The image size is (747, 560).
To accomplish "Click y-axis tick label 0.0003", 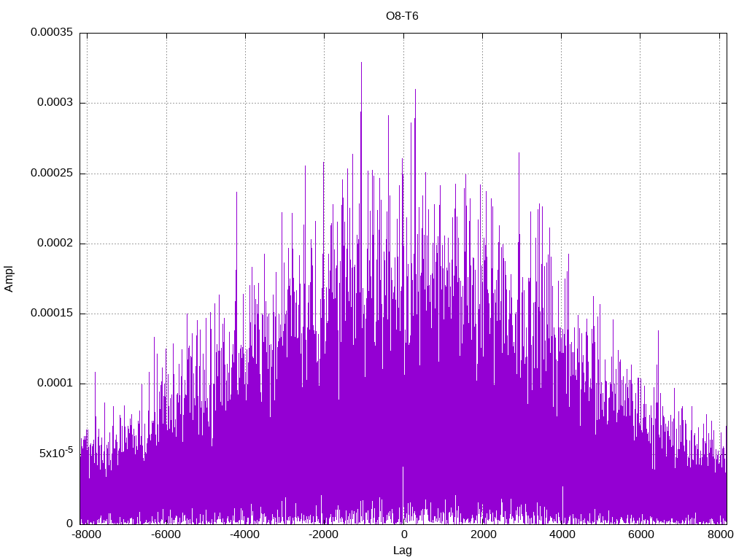I will 55,102.
